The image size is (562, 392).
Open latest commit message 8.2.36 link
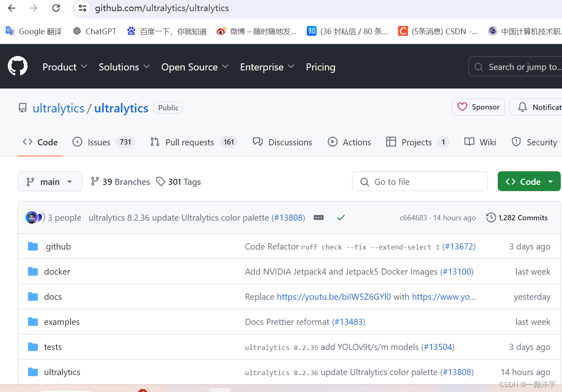pos(179,217)
